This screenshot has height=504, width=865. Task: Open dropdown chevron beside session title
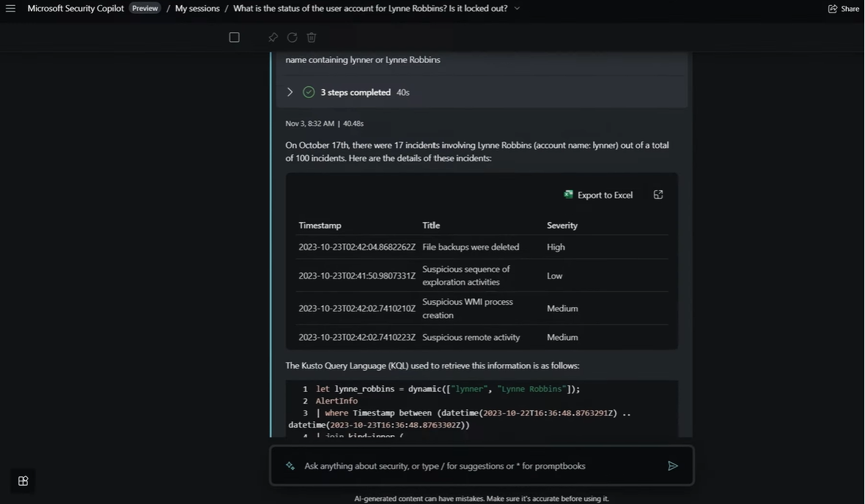(517, 8)
